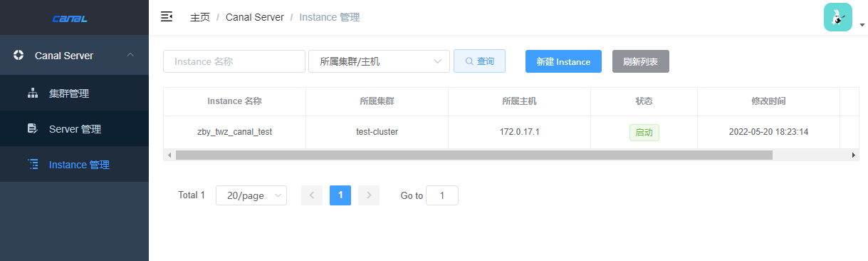Click the Canal logo
Viewport: 868px width, 261px height.
pos(70,19)
